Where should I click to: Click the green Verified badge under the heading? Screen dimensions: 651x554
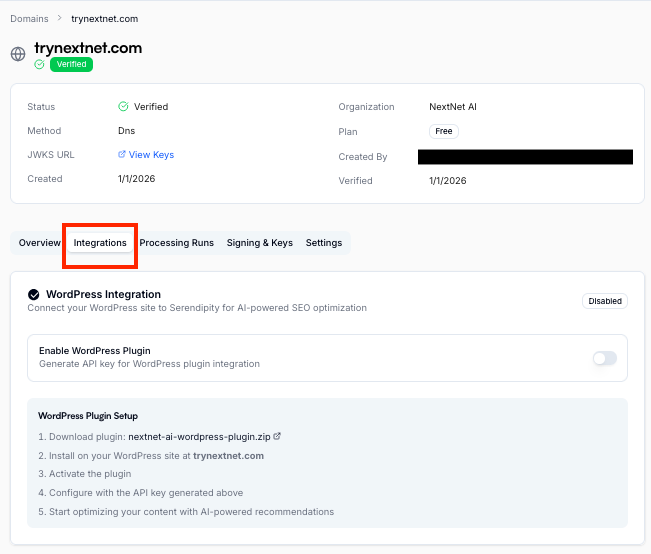pos(71,64)
